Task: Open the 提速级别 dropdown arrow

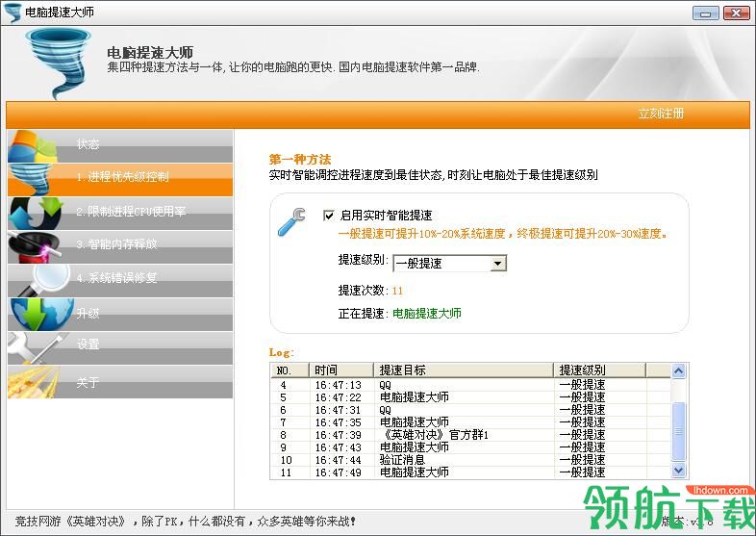Action: 497,264
